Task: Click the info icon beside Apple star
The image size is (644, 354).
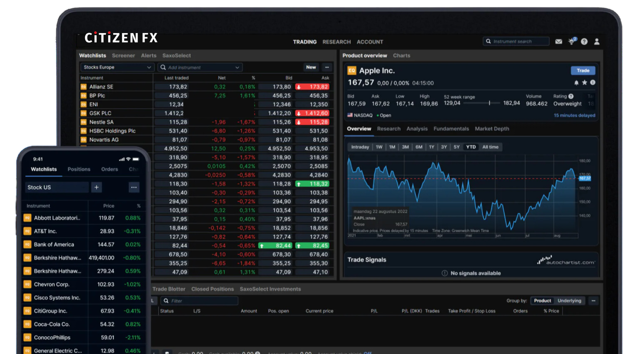Action: click(x=593, y=83)
